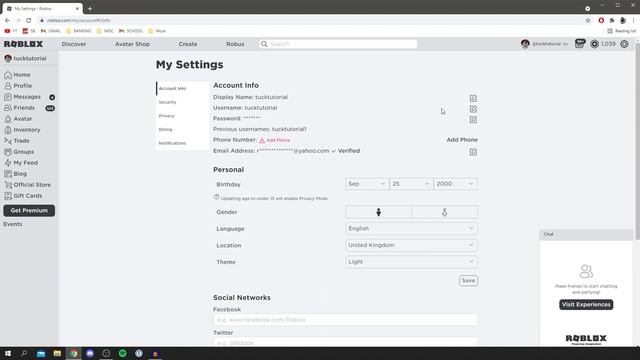
Task: Open the birthday year dropdown showing 2000
Action: point(455,184)
